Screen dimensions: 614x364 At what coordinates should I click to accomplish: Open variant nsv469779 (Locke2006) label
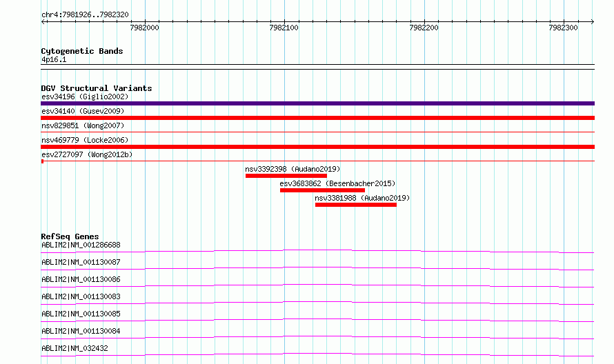click(85, 140)
